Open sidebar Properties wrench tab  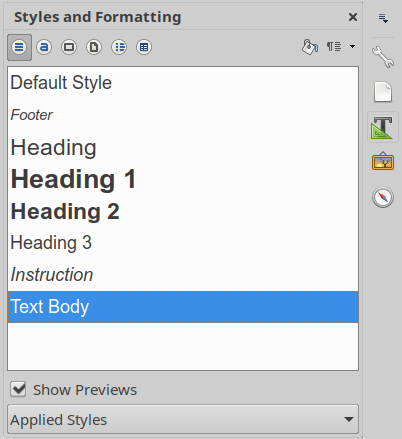point(383,57)
